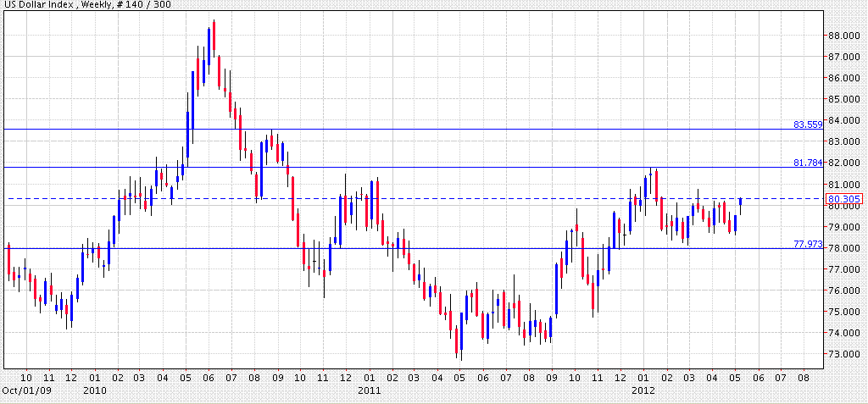Select the 2011 year label on time axis
Viewport: 868px width, 404px height.
point(368,390)
